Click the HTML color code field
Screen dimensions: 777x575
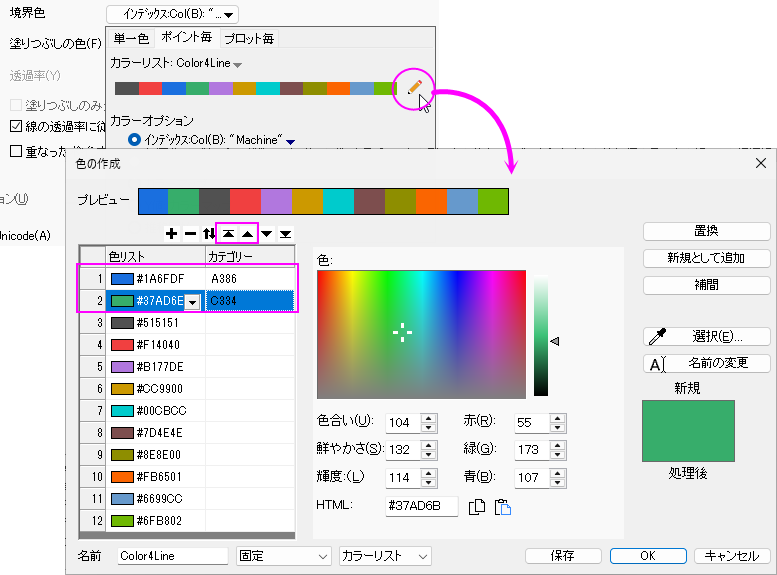422,506
